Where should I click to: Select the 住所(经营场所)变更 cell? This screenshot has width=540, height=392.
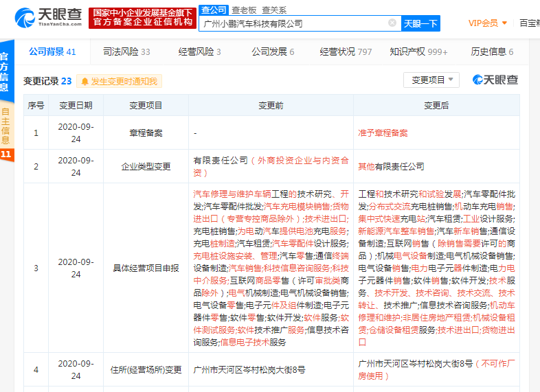(146, 370)
